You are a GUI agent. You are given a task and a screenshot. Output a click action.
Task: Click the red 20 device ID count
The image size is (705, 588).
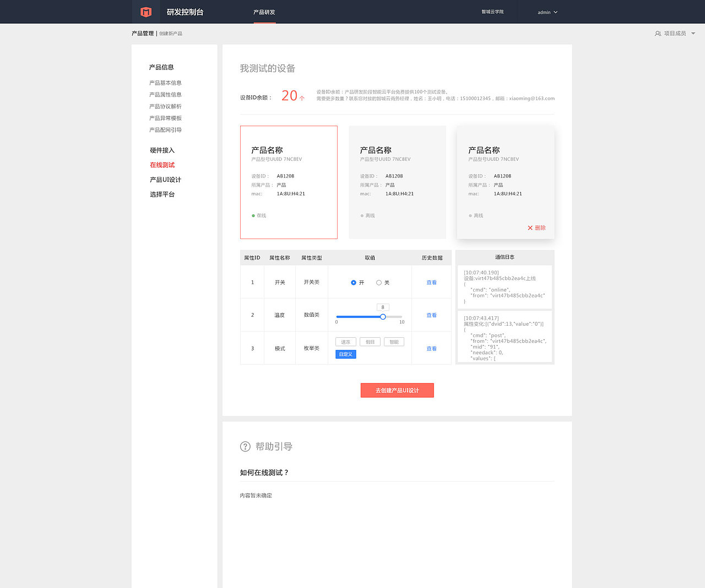pyautogui.click(x=290, y=96)
